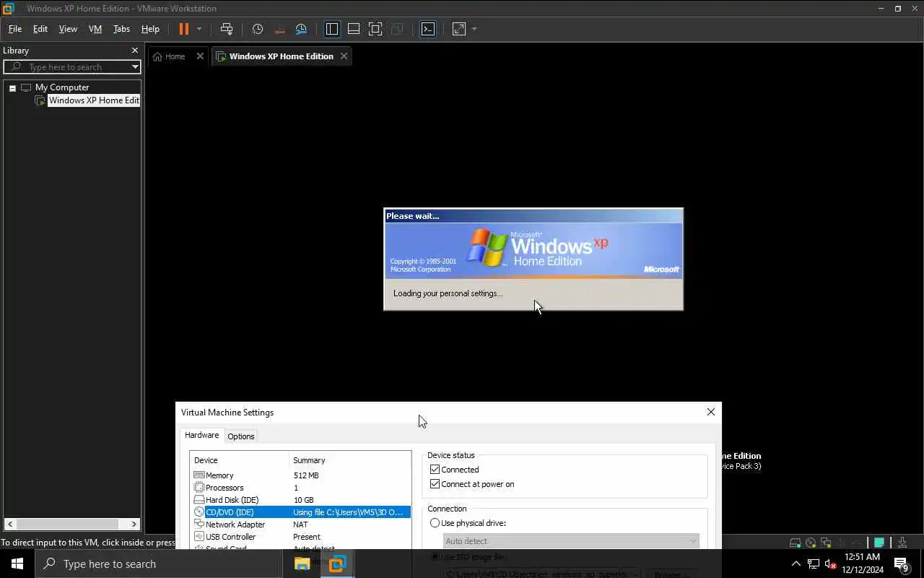The height and width of the screenshot is (578, 924).
Task: Open the notification center icon
Action: pyautogui.click(x=902, y=564)
